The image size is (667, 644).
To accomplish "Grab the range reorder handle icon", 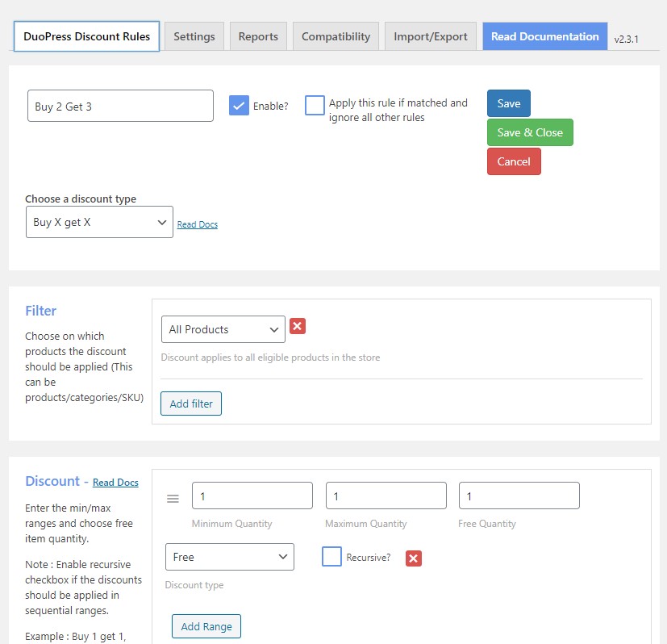I will [173, 499].
